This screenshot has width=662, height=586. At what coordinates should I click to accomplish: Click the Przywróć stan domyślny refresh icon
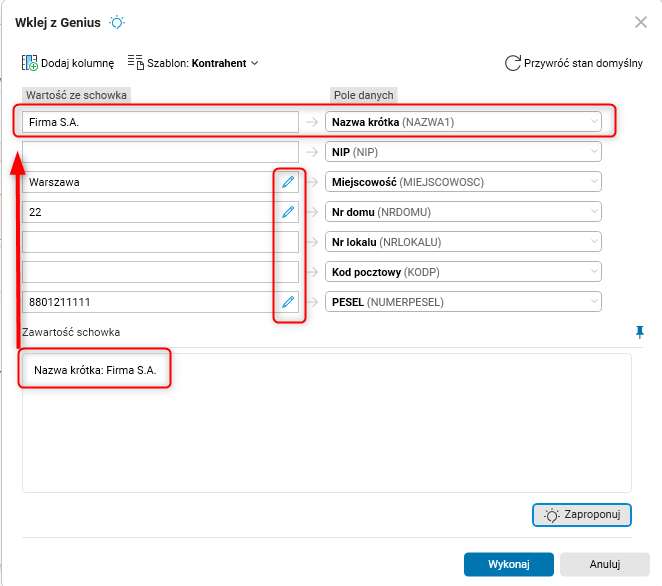pos(513,62)
